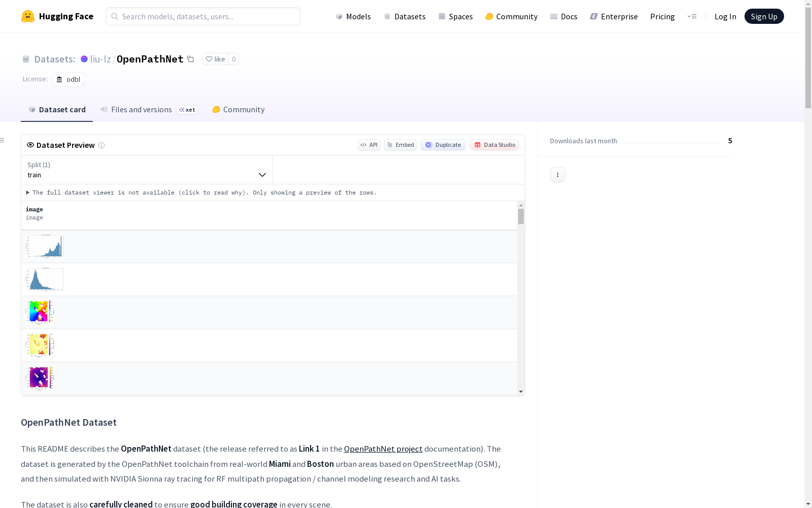This screenshot has width=812, height=508.
Task: Open the Datasets page
Action: [x=404, y=16]
